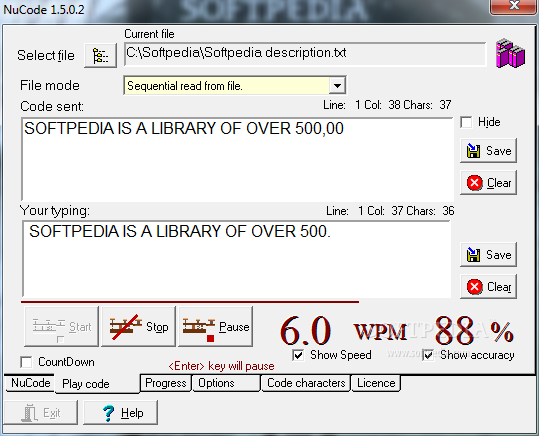Expand the File mode dropdown arrow
This screenshot has height=436, width=539.
pos(337,85)
